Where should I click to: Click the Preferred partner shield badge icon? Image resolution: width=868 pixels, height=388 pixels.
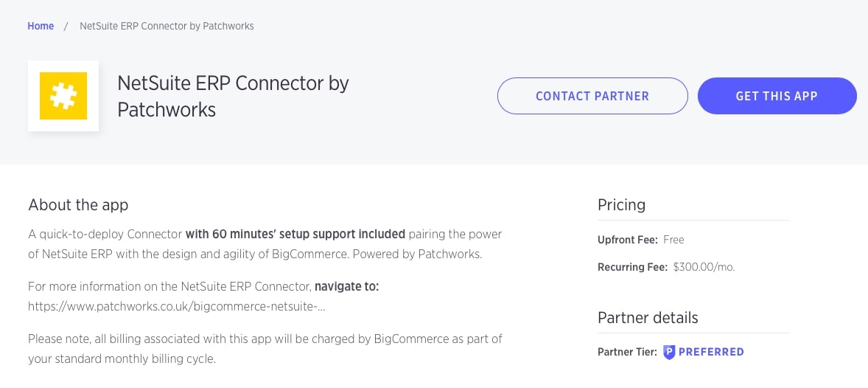[669, 352]
